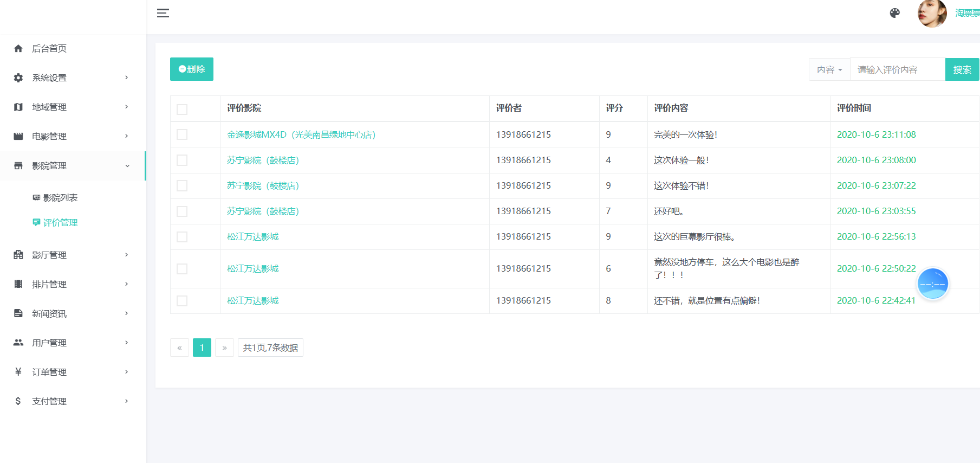Click the yen icon for 订单管理
The image size is (980, 463).
click(18, 372)
